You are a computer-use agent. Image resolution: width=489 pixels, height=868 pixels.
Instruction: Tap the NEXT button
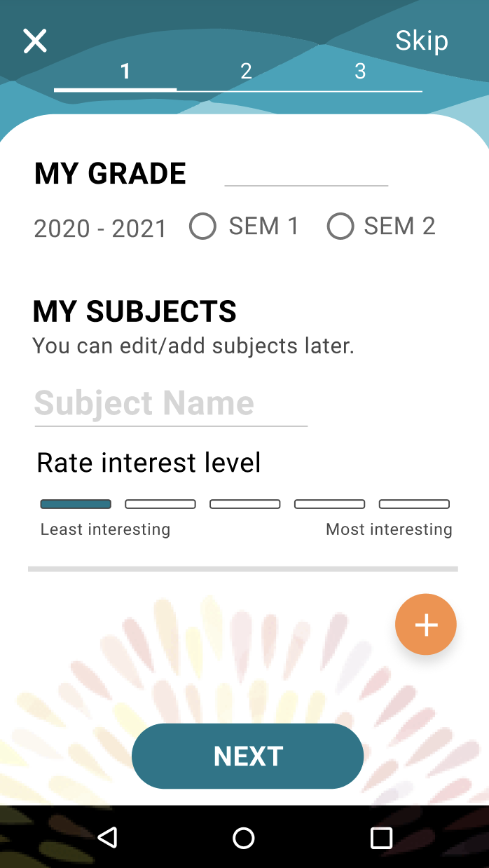click(248, 756)
